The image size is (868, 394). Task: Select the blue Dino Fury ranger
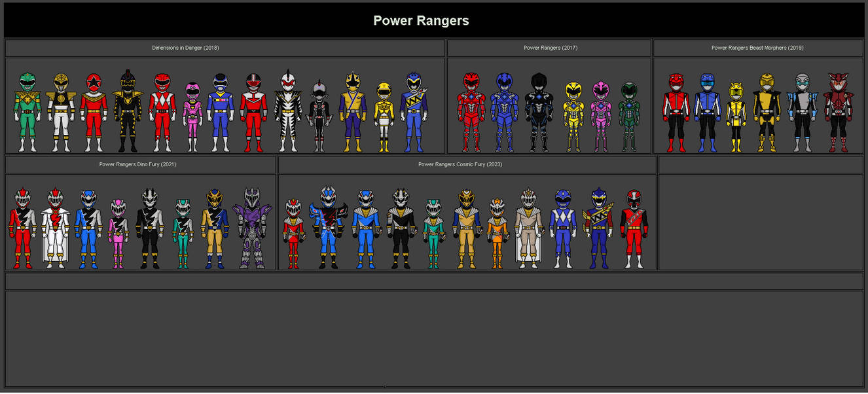[x=88, y=229]
